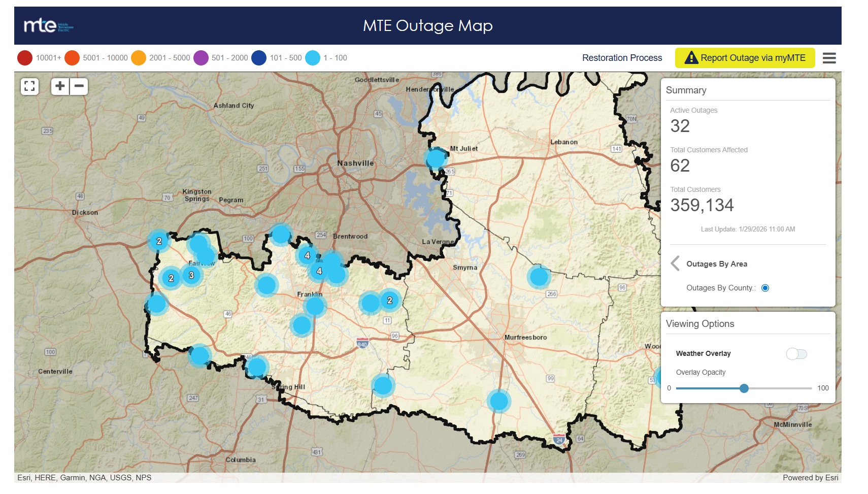Zoom in with the plus button
The width and height of the screenshot is (868, 494).
pyautogui.click(x=60, y=86)
